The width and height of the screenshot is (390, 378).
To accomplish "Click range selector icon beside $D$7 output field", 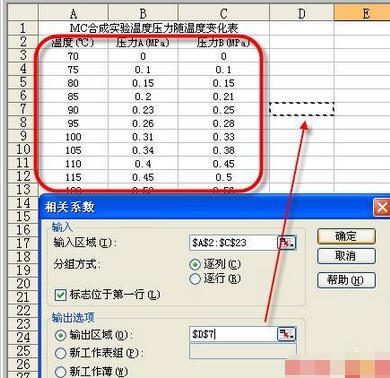I will coord(286,334).
